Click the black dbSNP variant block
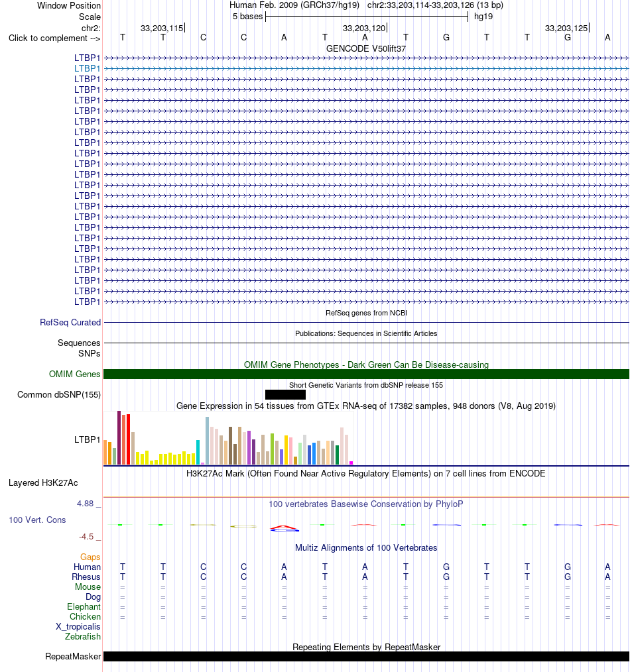Viewport: 630px width, 672px height. pos(285,395)
